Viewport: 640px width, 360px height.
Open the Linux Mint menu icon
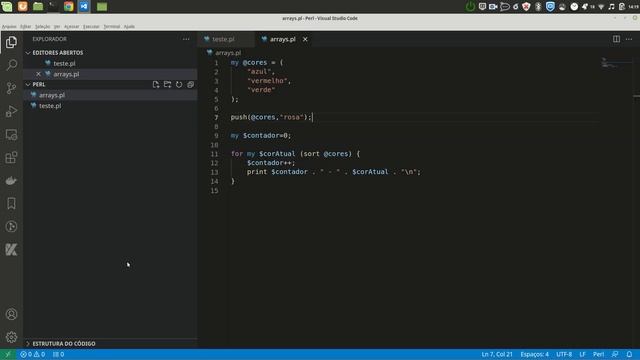point(7,6)
